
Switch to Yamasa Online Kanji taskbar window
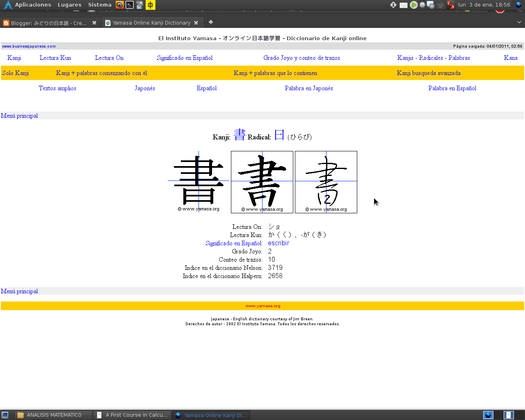[211, 415]
